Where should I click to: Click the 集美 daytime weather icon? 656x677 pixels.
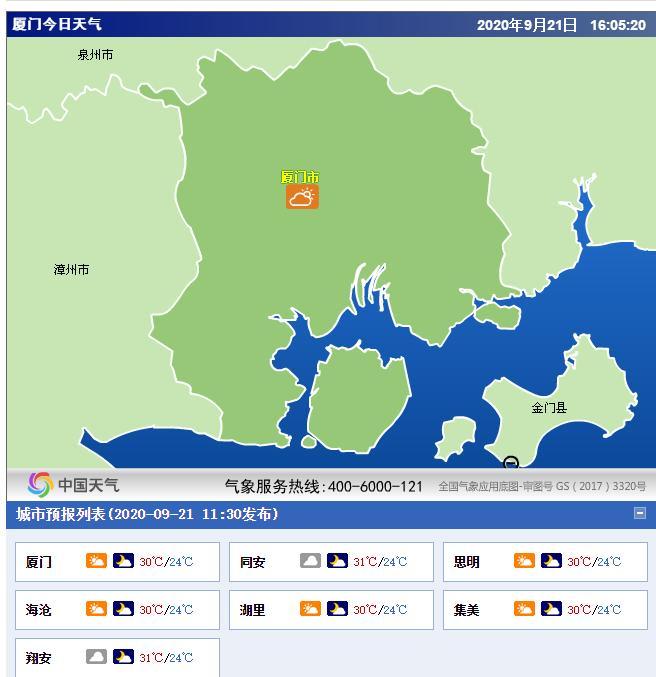(524, 609)
